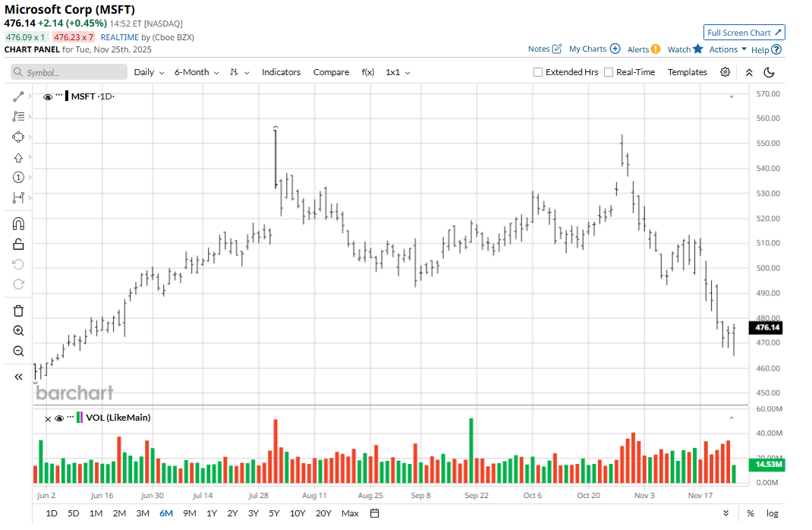Select the price range measure tool

pyautogui.click(x=18, y=197)
